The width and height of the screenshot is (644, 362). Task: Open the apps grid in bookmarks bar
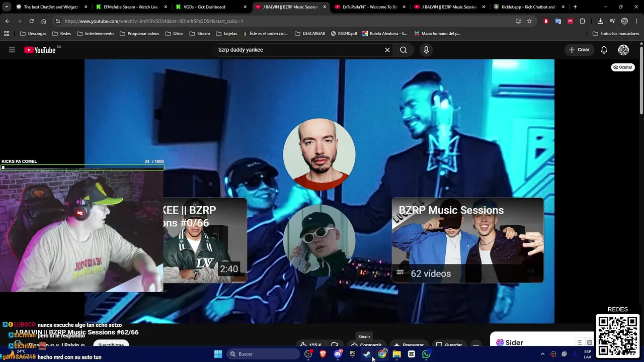7,34
